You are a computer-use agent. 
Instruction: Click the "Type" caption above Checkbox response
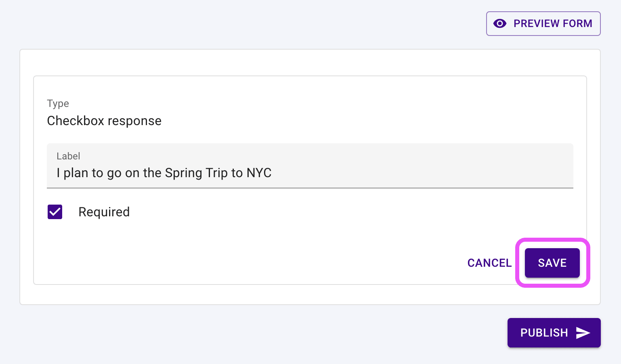coord(58,103)
